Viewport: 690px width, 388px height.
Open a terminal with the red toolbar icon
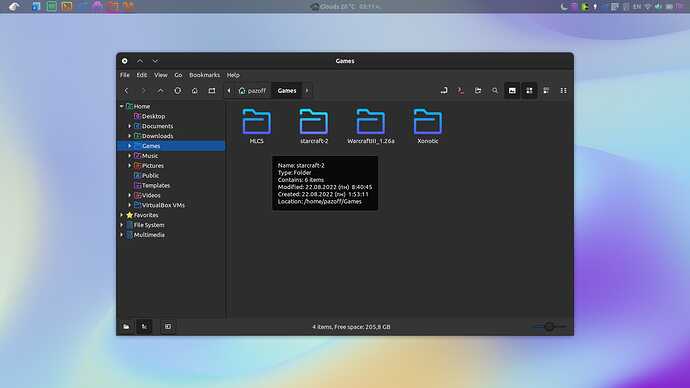[461, 91]
